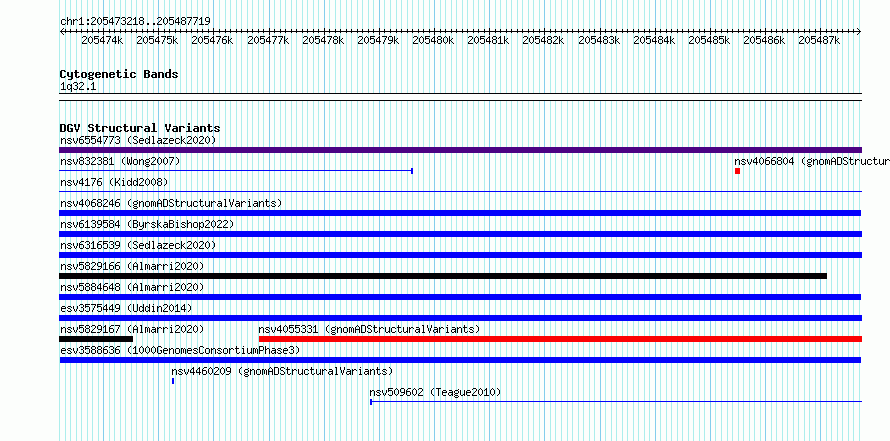The height and width of the screenshot is (441, 890).
Task: Select the small red nsv4066804 marker
Action: (x=737, y=171)
